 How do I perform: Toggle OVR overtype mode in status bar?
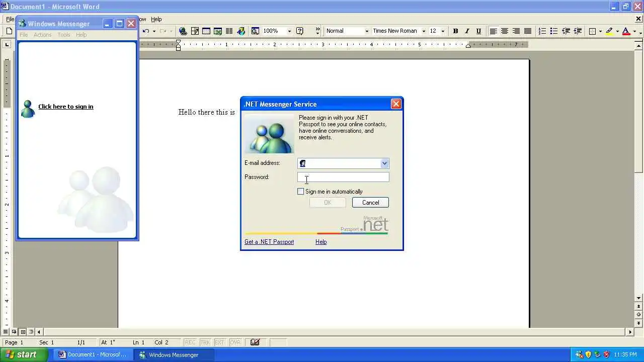[x=235, y=342]
